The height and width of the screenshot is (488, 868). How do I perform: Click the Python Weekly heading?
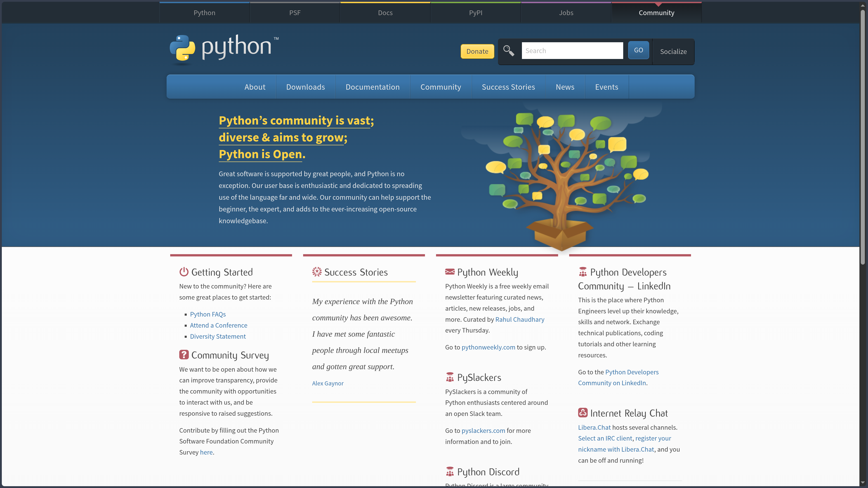(x=488, y=272)
